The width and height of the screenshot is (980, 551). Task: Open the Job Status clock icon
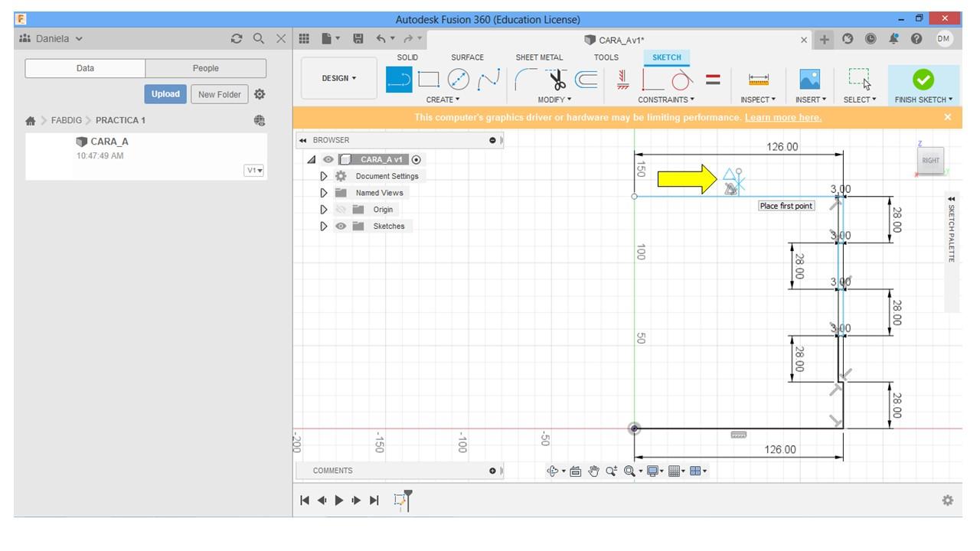coord(871,39)
